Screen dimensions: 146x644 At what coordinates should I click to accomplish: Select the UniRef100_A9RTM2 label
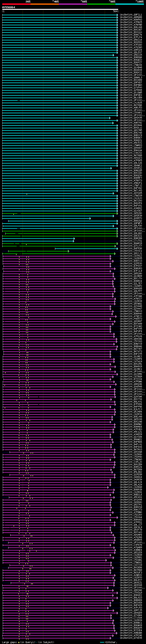(131, 123)
